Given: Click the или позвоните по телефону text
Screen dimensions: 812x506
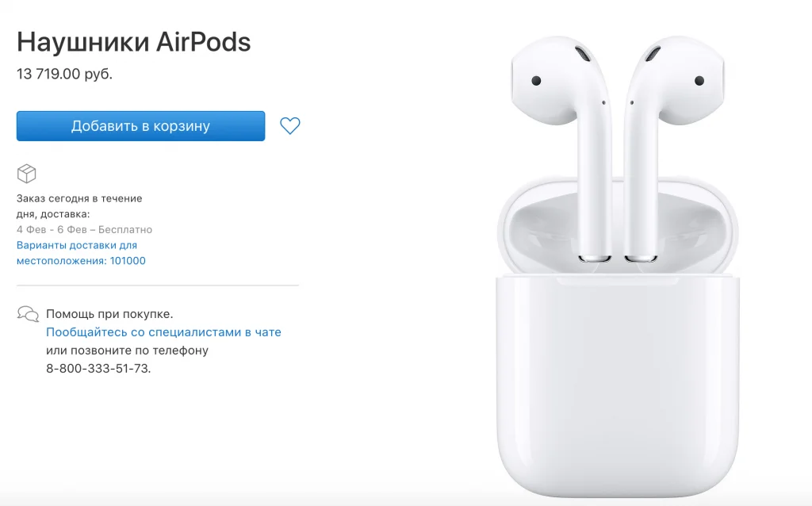Looking at the screenshot, I should point(128,350).
